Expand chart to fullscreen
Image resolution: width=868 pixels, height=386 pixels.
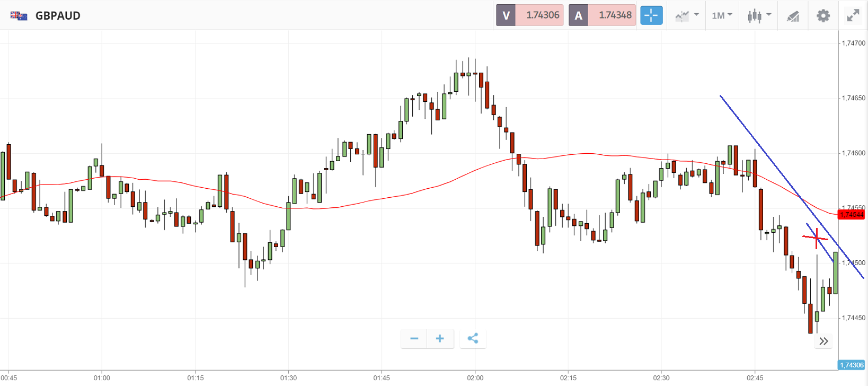coord(853,15)
